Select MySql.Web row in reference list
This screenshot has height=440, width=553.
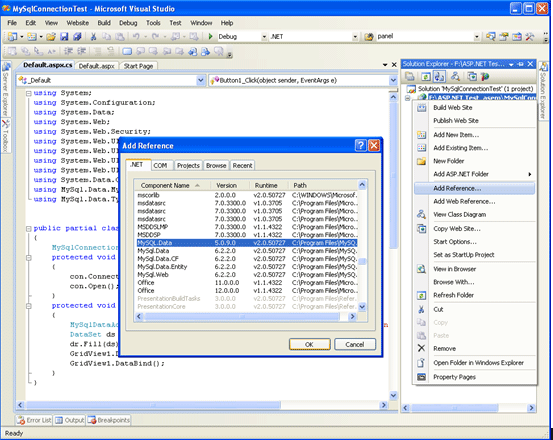[247, 275]
